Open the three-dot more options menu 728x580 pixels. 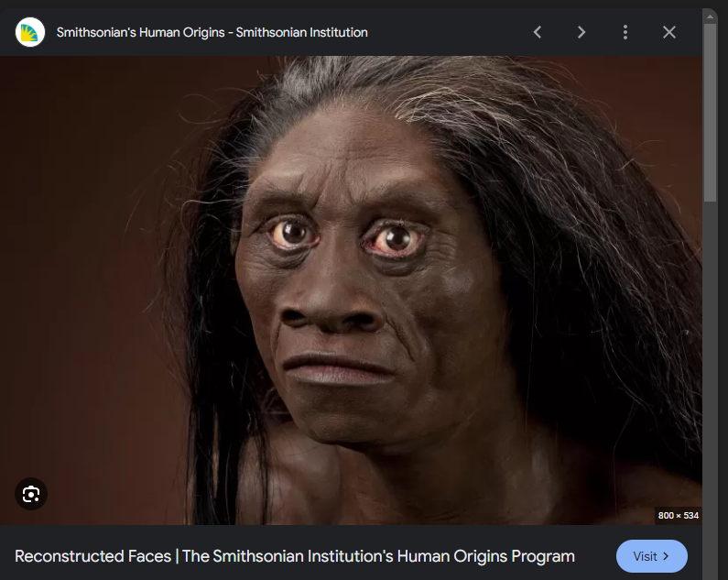pos(625,33)
